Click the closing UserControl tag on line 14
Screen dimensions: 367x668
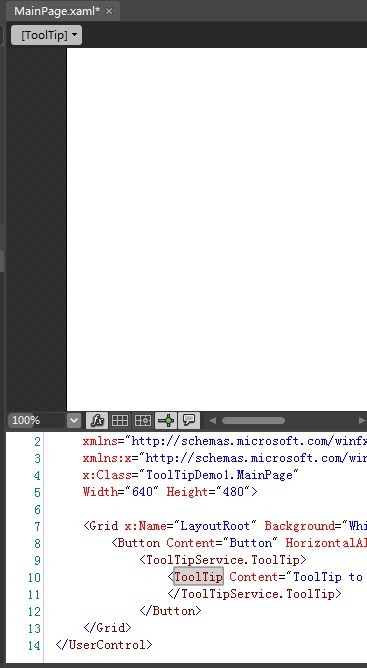[104, 645]
